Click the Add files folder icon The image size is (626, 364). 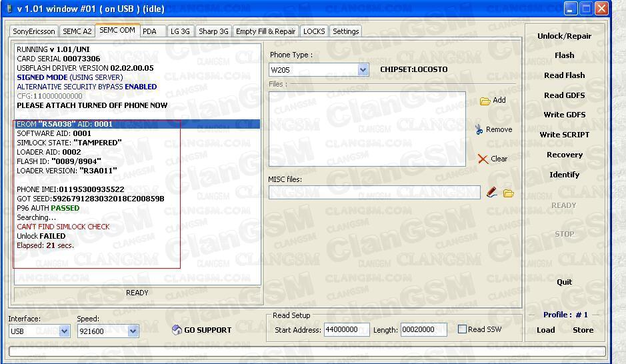pyautogui.click(x=485, y=101)
